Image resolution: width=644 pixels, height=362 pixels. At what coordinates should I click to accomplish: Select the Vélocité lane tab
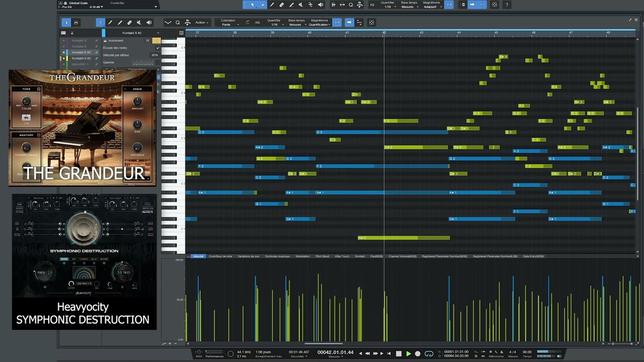tap(198, 256)
